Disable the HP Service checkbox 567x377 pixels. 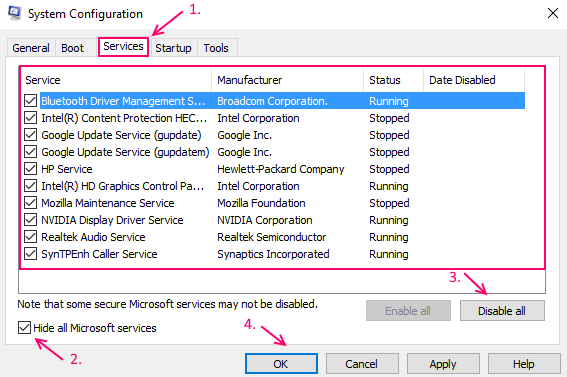pos(30,168)
